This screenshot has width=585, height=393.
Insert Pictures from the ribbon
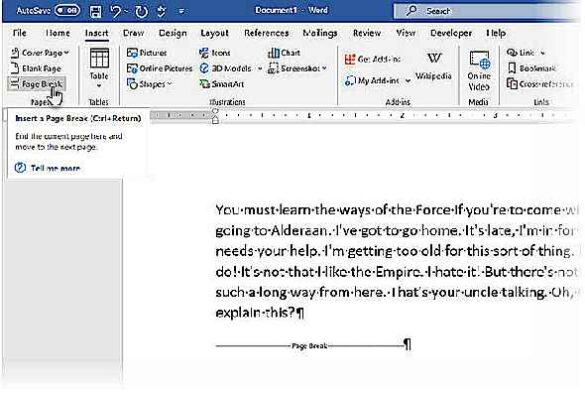(147, 53)
